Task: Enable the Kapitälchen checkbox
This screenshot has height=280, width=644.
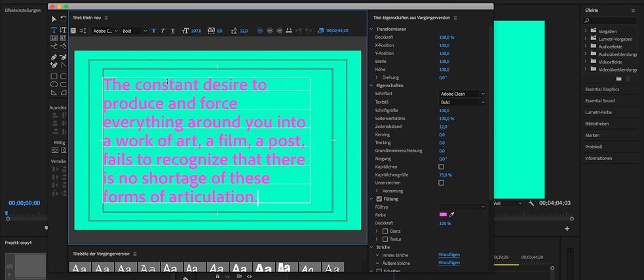Action: coord(441,167)
